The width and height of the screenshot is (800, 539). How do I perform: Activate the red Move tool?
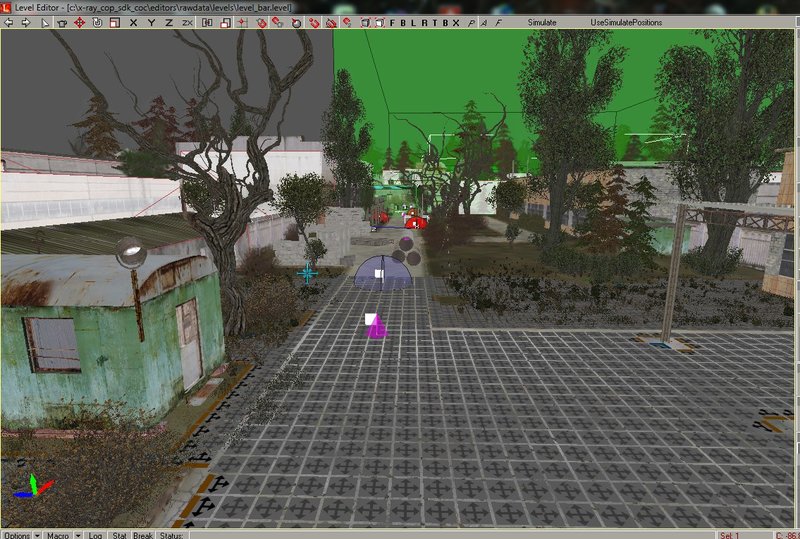point(80,22)
